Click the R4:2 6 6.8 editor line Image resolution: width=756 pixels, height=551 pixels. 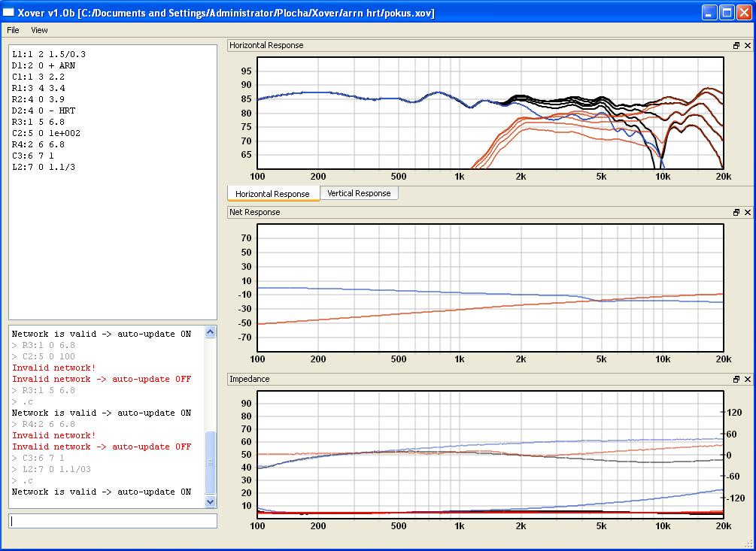point(38,144)
